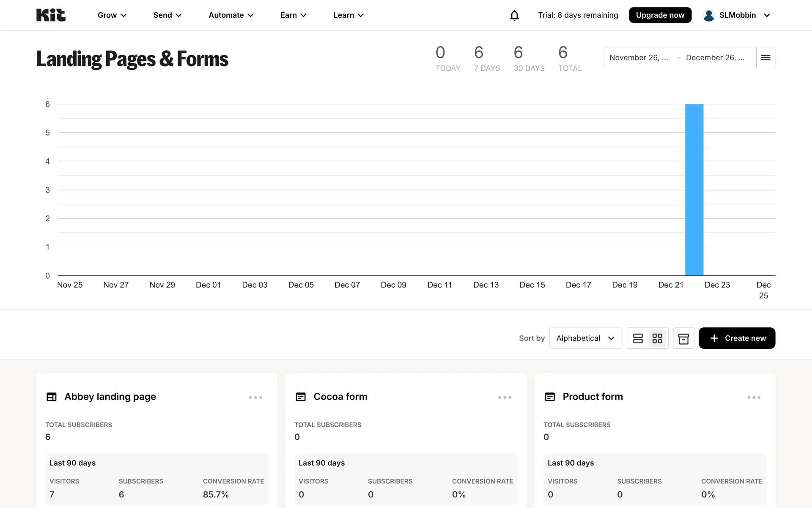Open Product form three-dot menu
Viewport: 812px width, 508px height.
click(x=754, y=398)
